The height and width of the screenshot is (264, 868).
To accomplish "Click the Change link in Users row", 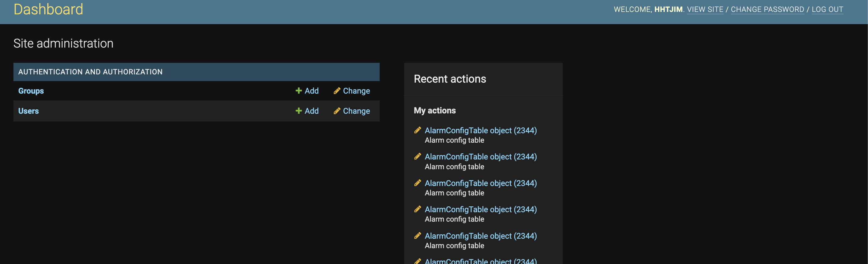I will pos(356,111).
